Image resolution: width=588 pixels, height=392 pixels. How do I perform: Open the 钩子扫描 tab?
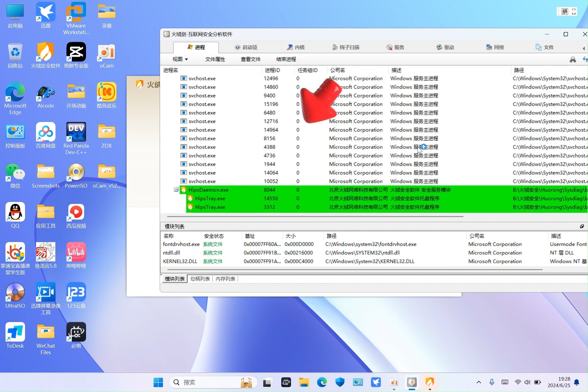[346, 47]
